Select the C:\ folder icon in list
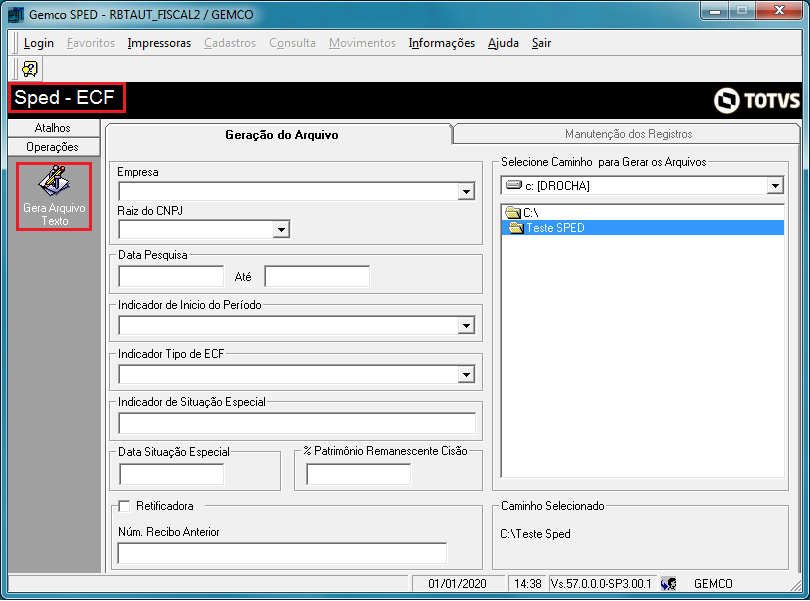The height and width of the screenshot is (601, 810). [513, 212]
